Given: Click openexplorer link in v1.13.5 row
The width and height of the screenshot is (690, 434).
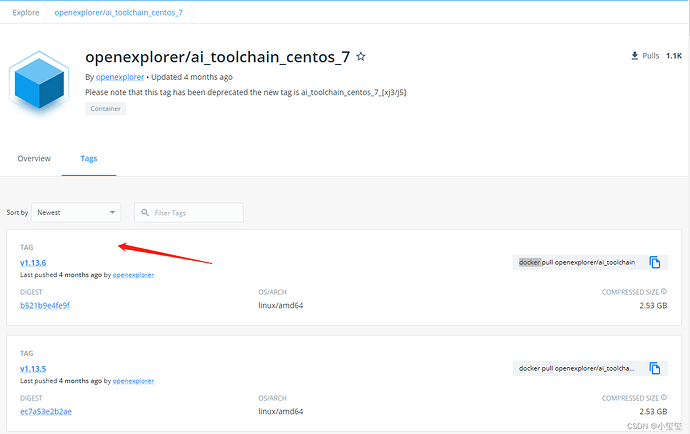Looking at the screenshot, I should coord(133,380).
